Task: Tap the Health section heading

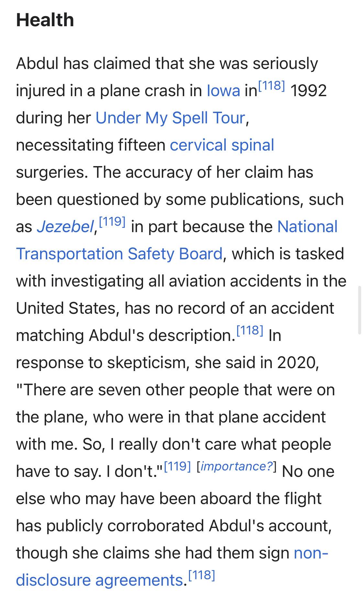Action: (45, 20)
